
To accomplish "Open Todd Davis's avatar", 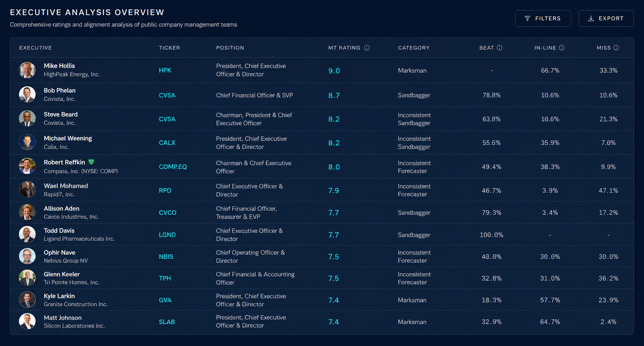I will (27, 234).
